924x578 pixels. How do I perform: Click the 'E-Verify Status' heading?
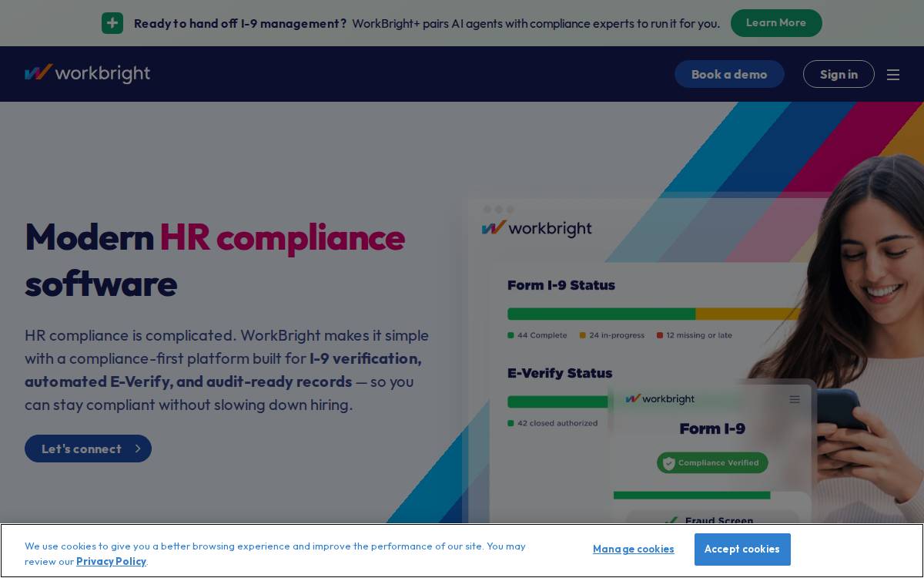(560, 373)
